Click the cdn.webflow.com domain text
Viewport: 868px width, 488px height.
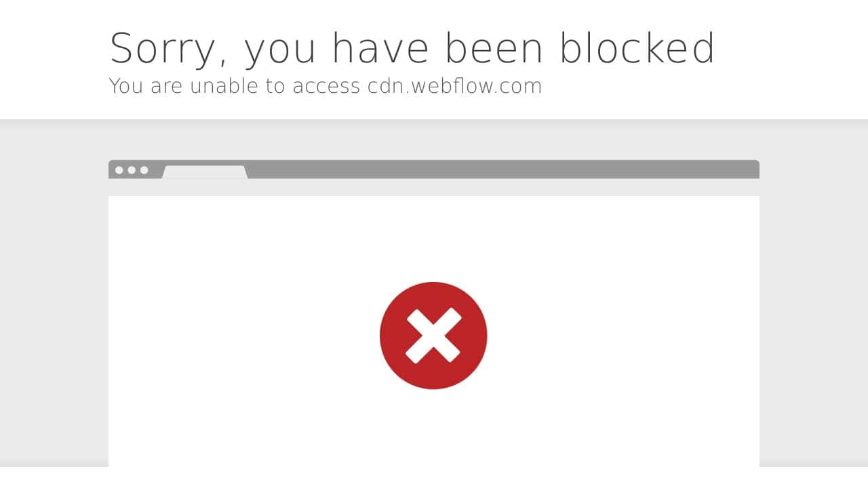(x=455, y=86)
